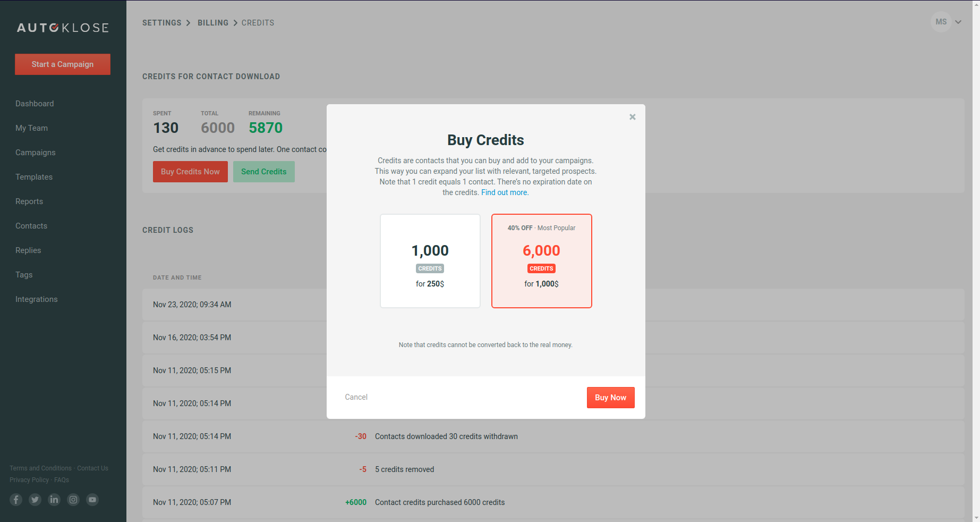Select the 1,000 credits package
Image resolution: width=980 pixels, height=522 pixels.
[430, 261]
